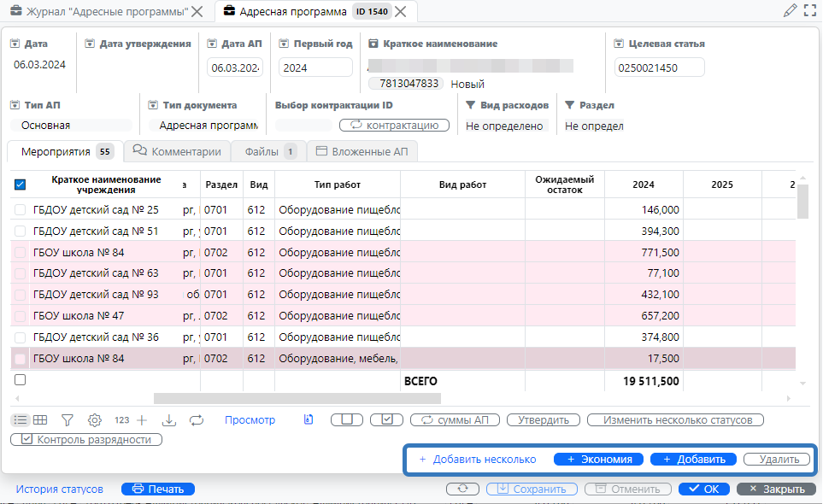Toggle the select-all checkbox in table header

(x=21, y=185)
